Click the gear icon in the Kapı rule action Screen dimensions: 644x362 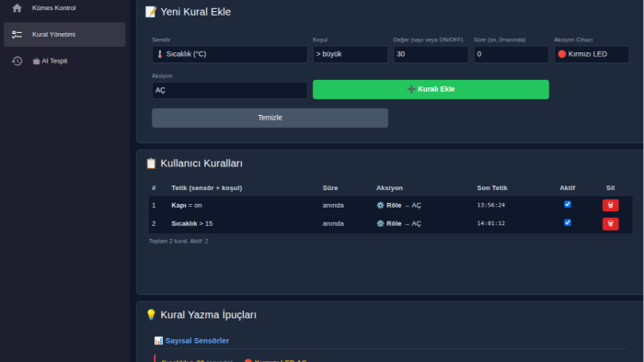tap(380, 206)
